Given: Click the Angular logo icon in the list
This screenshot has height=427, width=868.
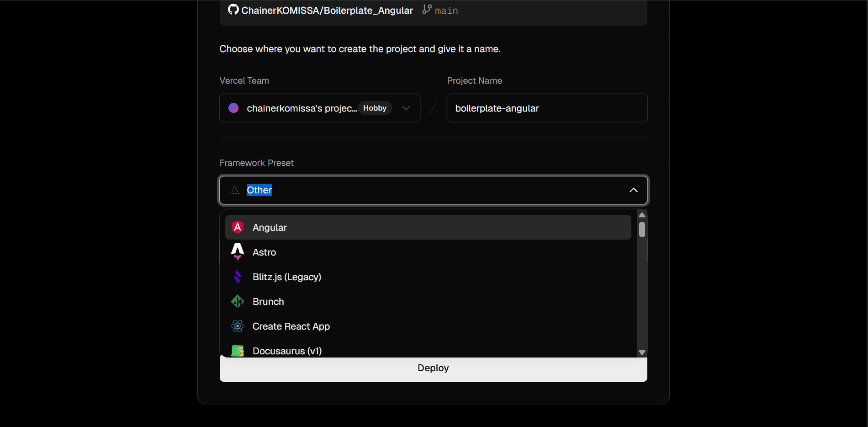Looking at the screenshot, I should pos(238,227).
